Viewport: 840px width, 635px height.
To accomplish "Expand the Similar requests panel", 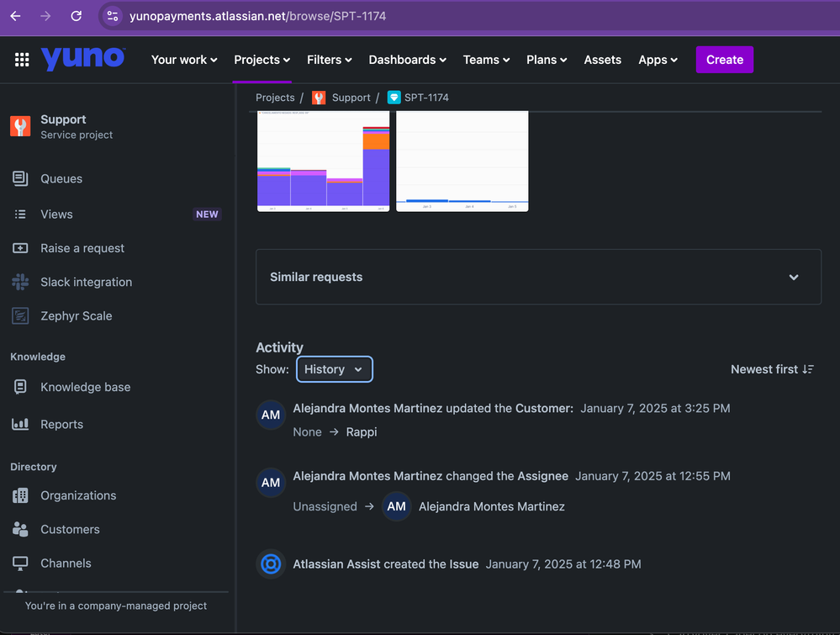I will (538, 277).
